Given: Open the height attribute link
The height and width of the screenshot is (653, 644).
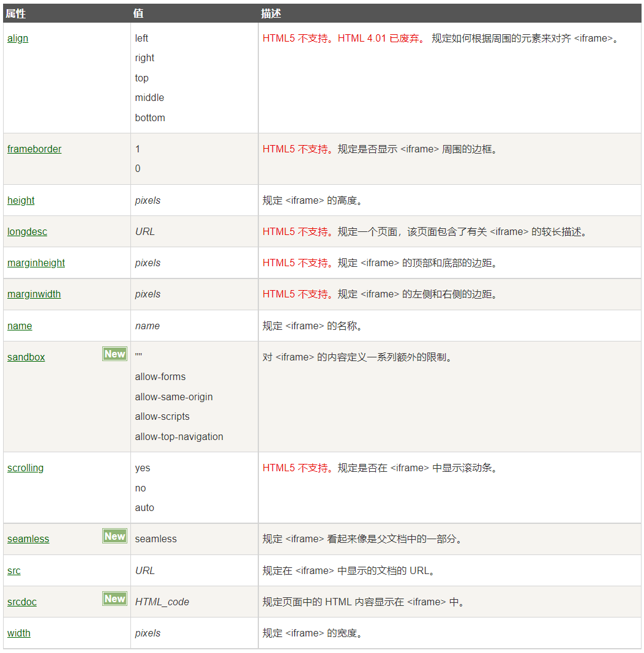Looking at the screenshot, I should (x=20, y=200).
